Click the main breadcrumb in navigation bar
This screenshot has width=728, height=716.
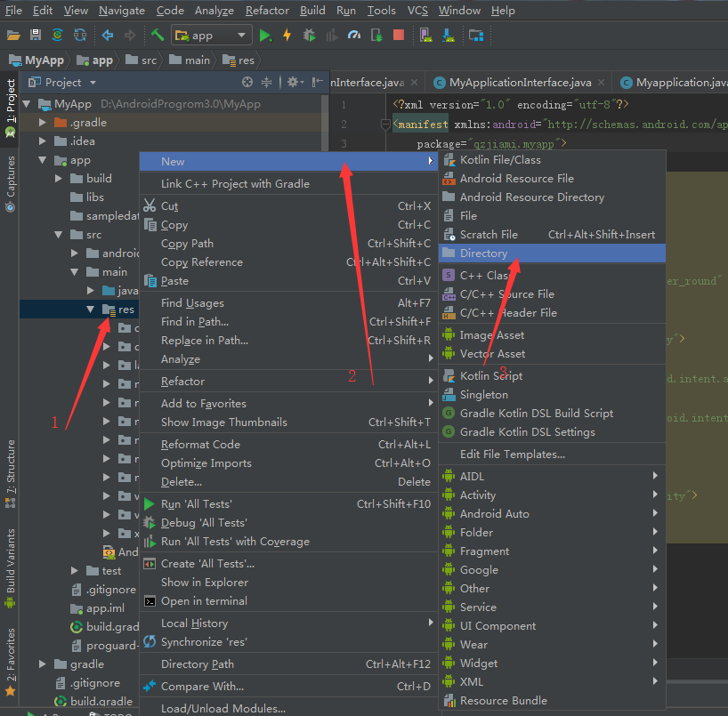click(x=190, y=60)
